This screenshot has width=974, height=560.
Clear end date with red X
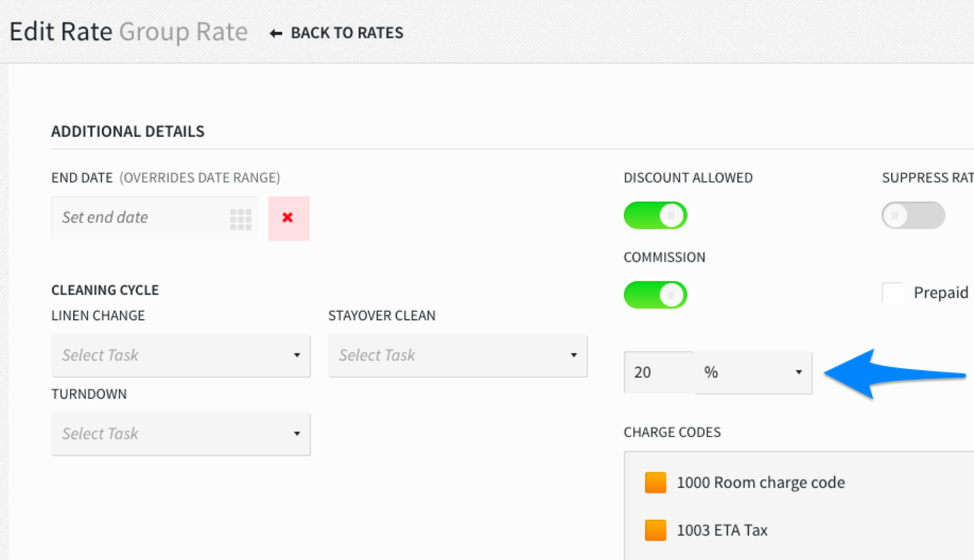[289, 218]
